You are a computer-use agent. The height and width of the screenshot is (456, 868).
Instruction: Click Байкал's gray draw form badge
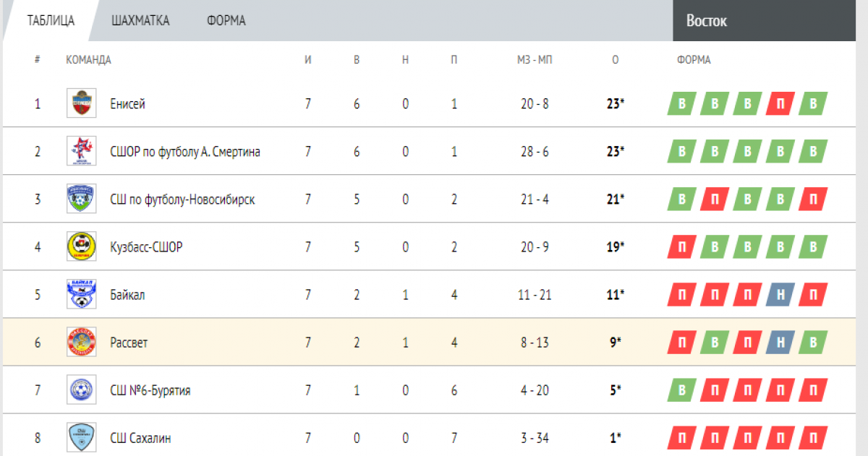(780, 295)
